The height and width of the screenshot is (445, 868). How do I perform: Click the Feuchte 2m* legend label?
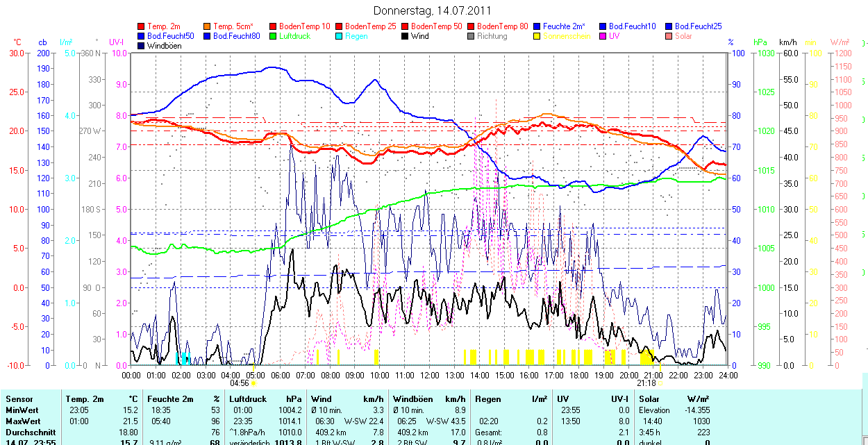(565, 26)
